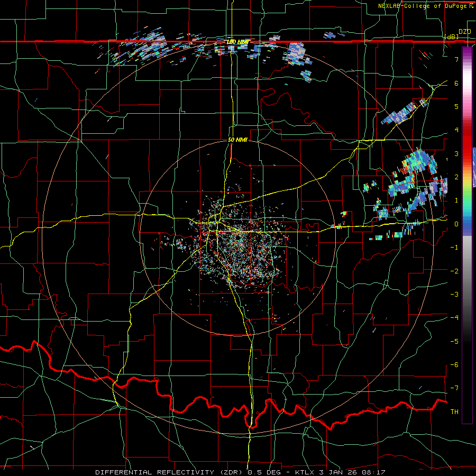
Task: Click the TH label at the scale bottom
Action: pos(454,411)
